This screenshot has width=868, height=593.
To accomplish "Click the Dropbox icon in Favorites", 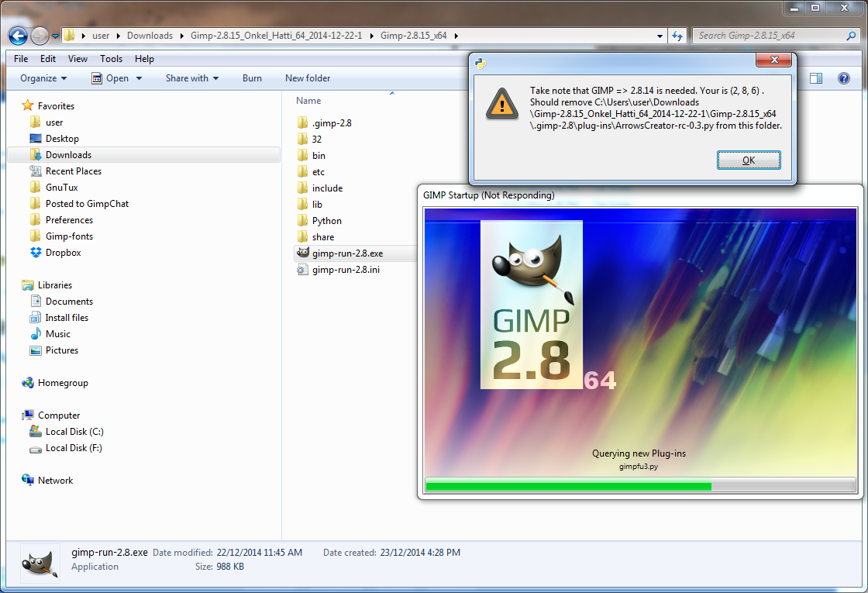I will tap(36, 253).
